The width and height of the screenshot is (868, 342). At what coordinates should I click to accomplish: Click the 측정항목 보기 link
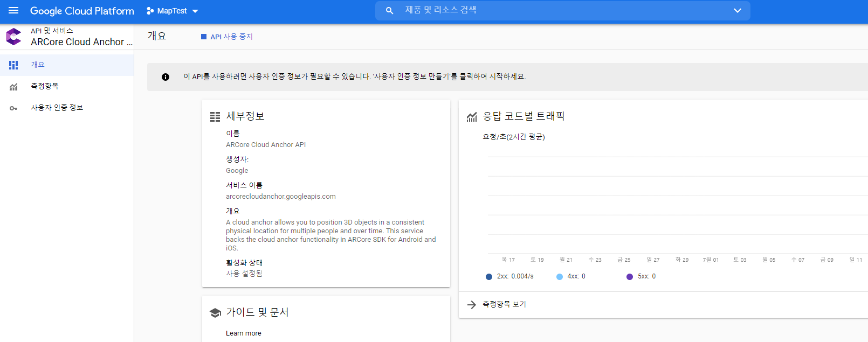tap(504, 304)
